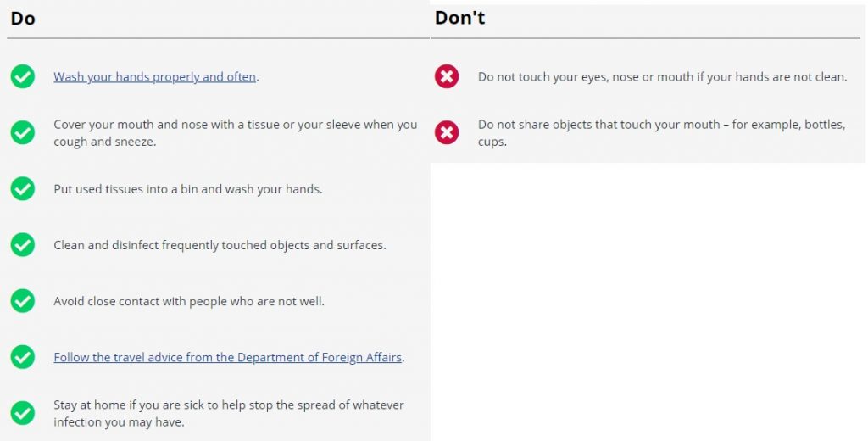Click red cross beside do not share objects

pyautogui.click(x=447, y=132)
